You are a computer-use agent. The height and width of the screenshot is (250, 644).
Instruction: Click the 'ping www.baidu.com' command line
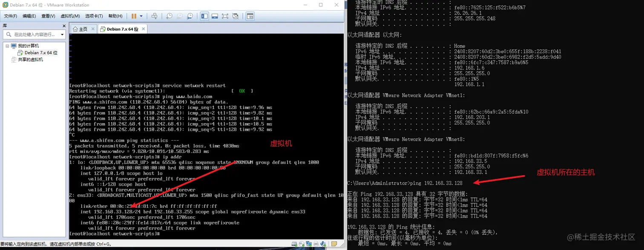[141, 97]
